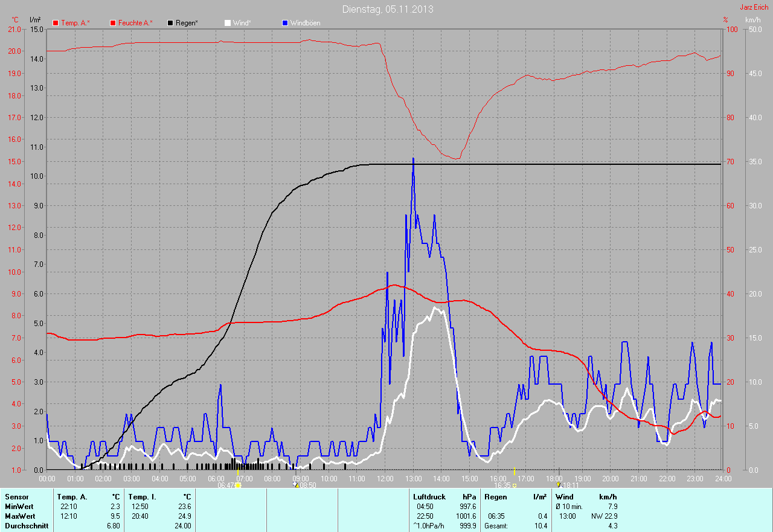Viewport: 773px width, 532px height.
Task: Click the indoor average value 24.00
Action: (x=183, y=526)
